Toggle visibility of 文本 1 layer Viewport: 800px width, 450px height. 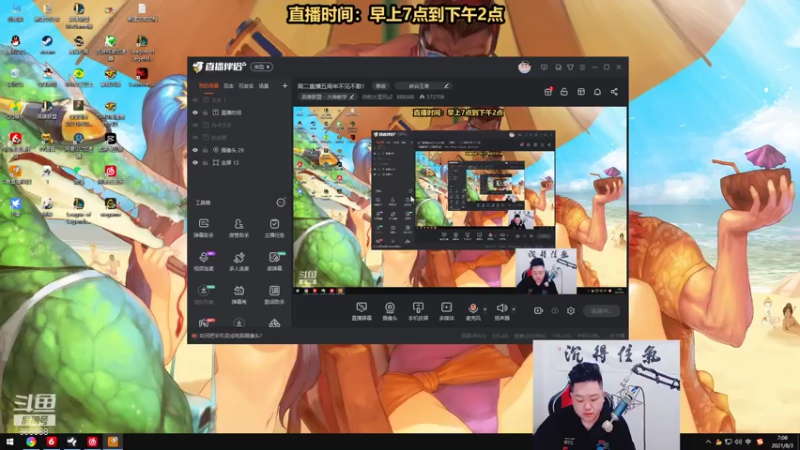(x=195, y=100)
